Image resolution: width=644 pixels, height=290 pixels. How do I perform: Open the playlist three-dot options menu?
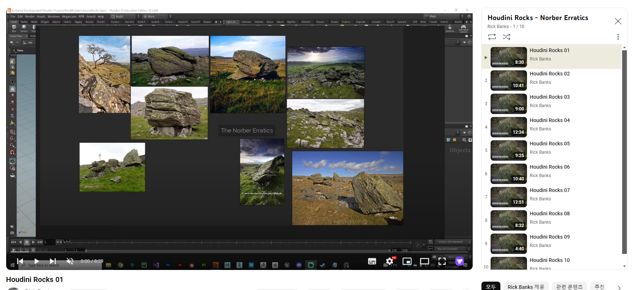[618, 37]
